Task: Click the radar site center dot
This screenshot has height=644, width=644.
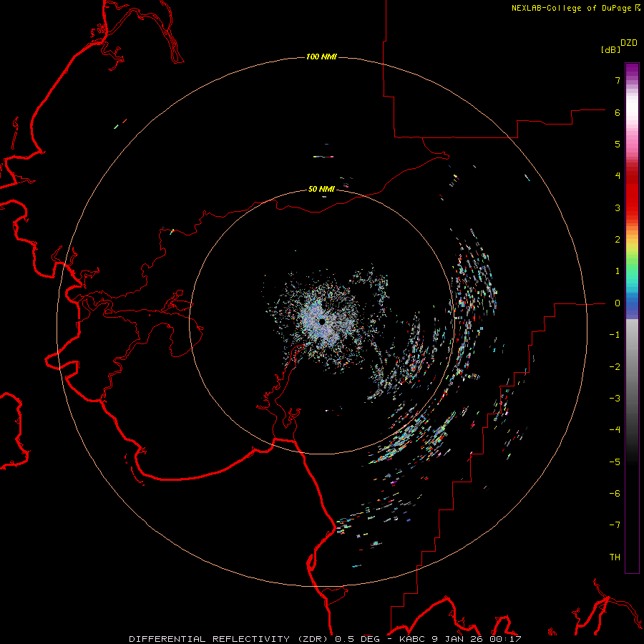Action: coord(322,321)
